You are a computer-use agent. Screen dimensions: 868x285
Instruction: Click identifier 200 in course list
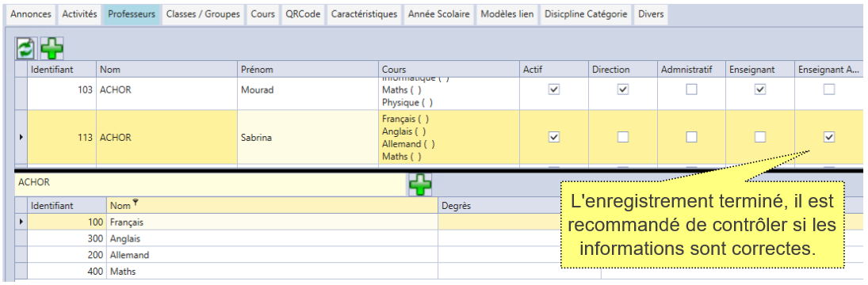(67, 255)
